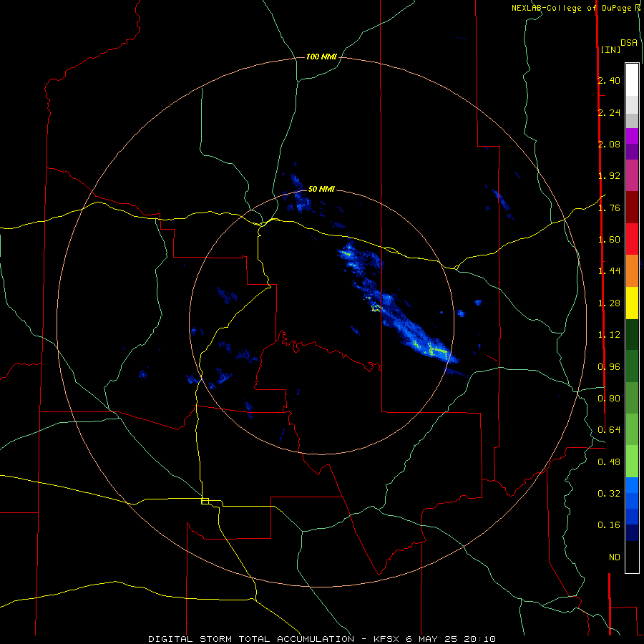Image resolution: width=644 pixels, height=644 pixels.
Task: Select the black ND legend swatch
Action: 632,557
